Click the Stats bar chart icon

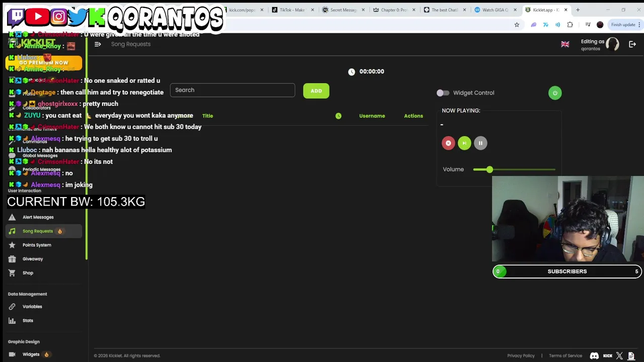[x=12, y=321]
